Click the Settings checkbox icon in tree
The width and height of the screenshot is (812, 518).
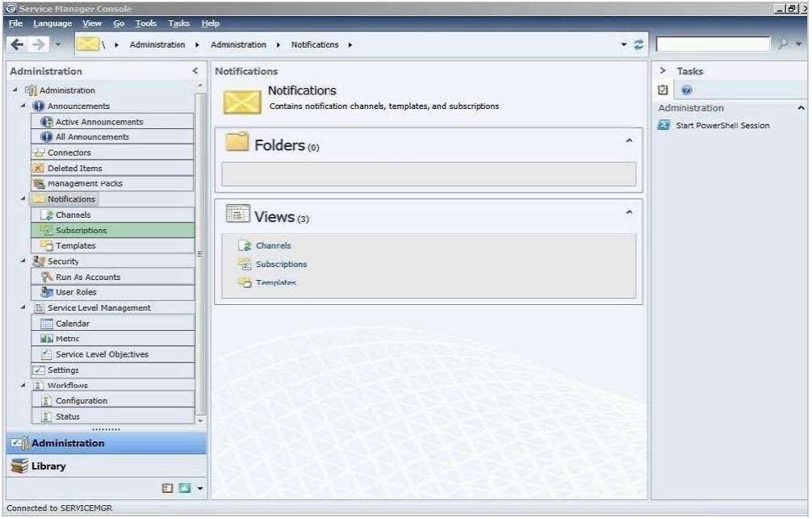[x=38, y=370]
